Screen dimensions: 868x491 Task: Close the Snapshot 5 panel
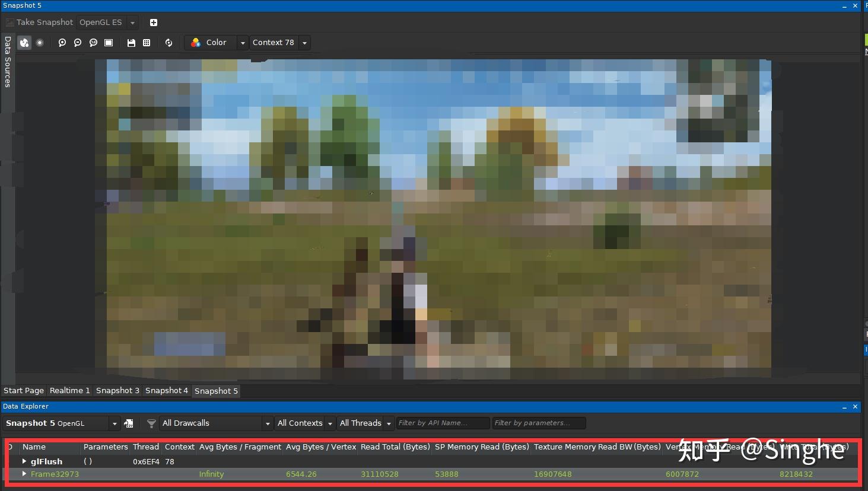coord(855,6)
